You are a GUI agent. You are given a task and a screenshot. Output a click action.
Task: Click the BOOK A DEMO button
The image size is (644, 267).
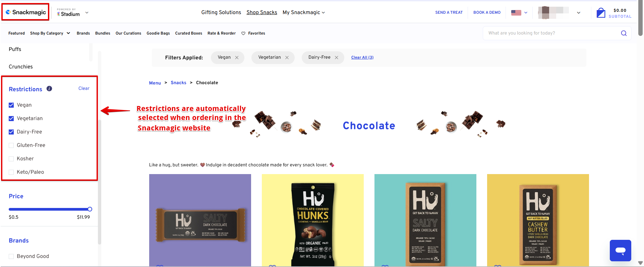tap(487, 12)
